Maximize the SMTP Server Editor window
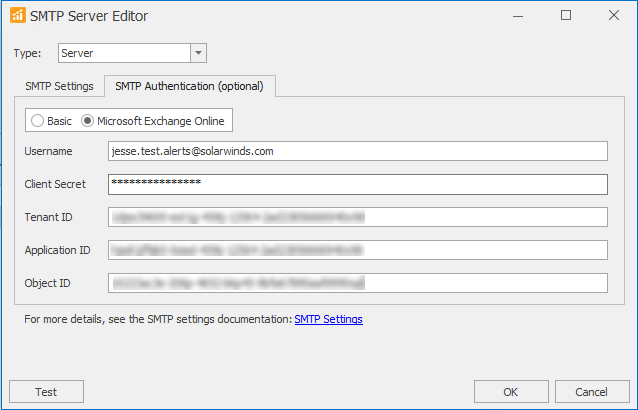 tap(566, 16)
